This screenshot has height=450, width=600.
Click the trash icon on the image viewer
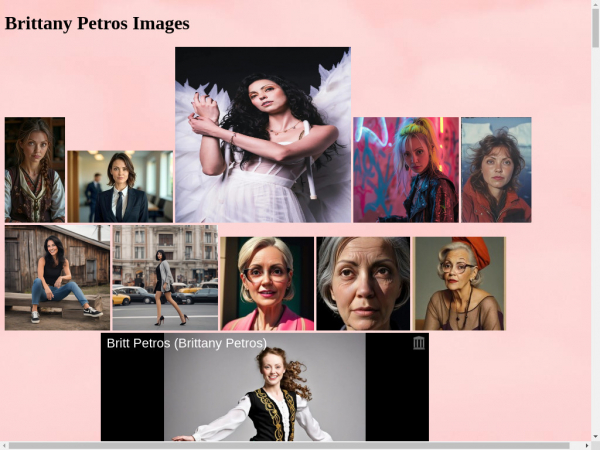click(x=419, y=343)
